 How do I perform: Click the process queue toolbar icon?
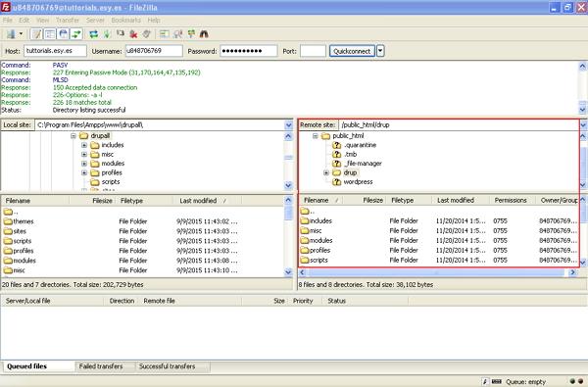click(107, 34)
